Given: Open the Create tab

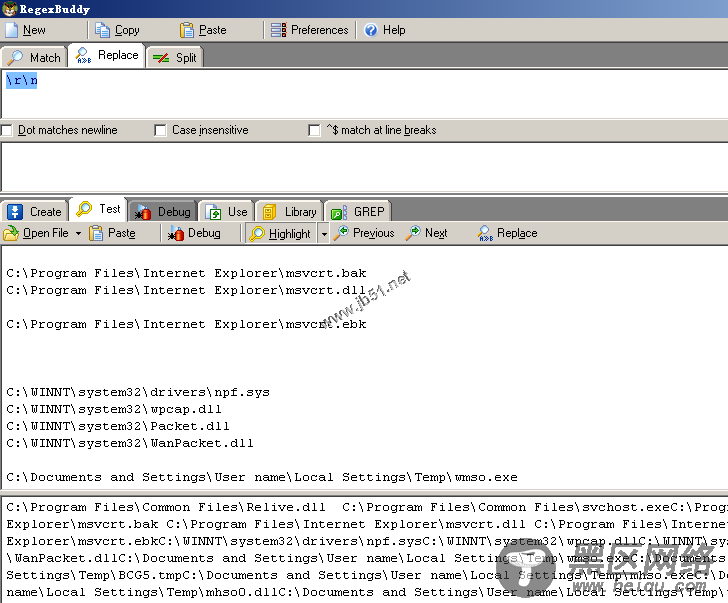Looking at the screenshot, I should click(x=35, y=211).
